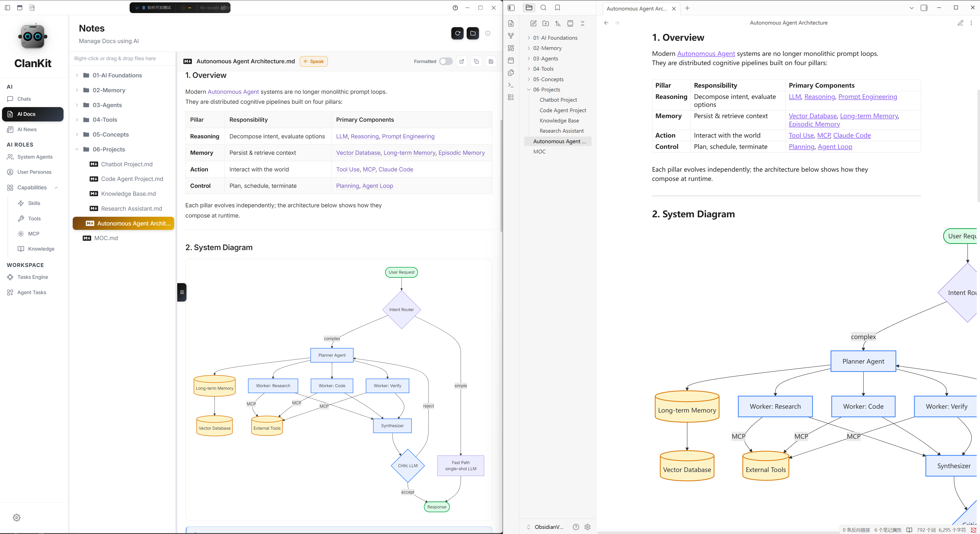Viewport: 980px width, 534px height.
Task: Follow the Vector Database link in ClanKit table
Action: point(358,153)
